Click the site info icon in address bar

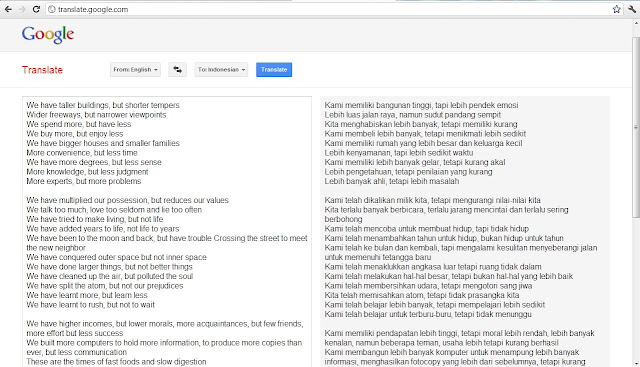(x=52, y=9)
